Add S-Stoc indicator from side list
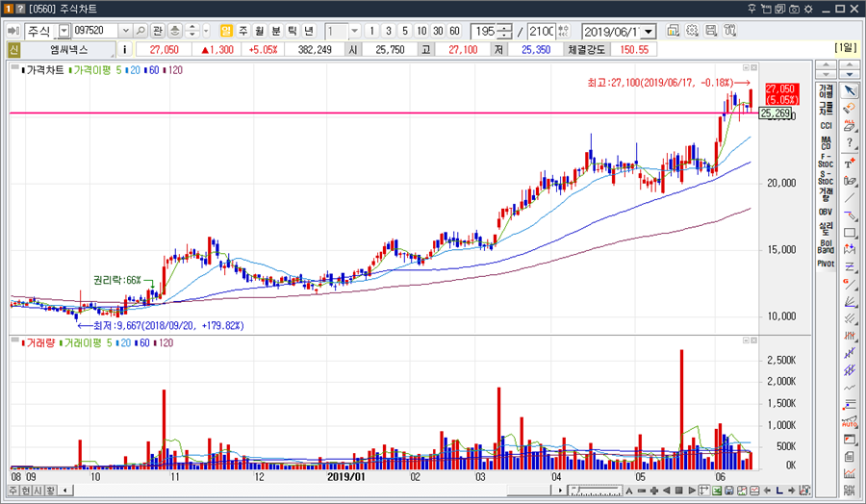This screenshot has height=504, width=866. [x=826, y=177]
